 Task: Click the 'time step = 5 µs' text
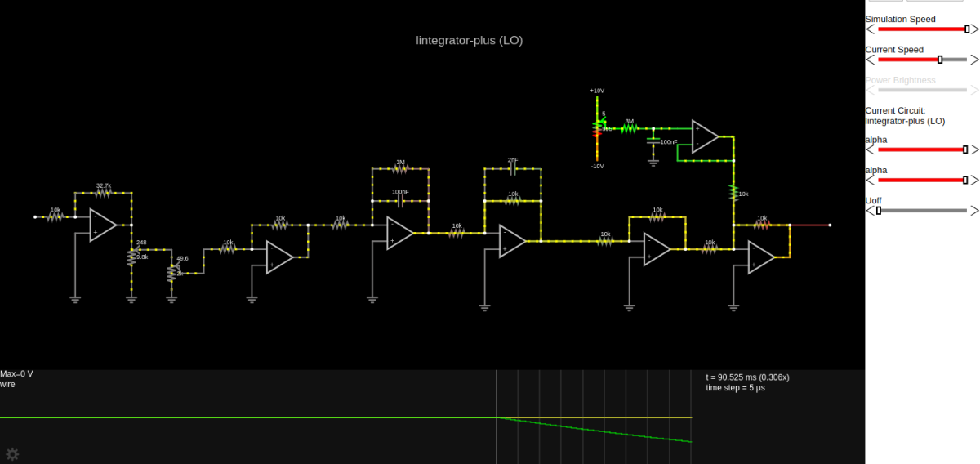[736, 388]
